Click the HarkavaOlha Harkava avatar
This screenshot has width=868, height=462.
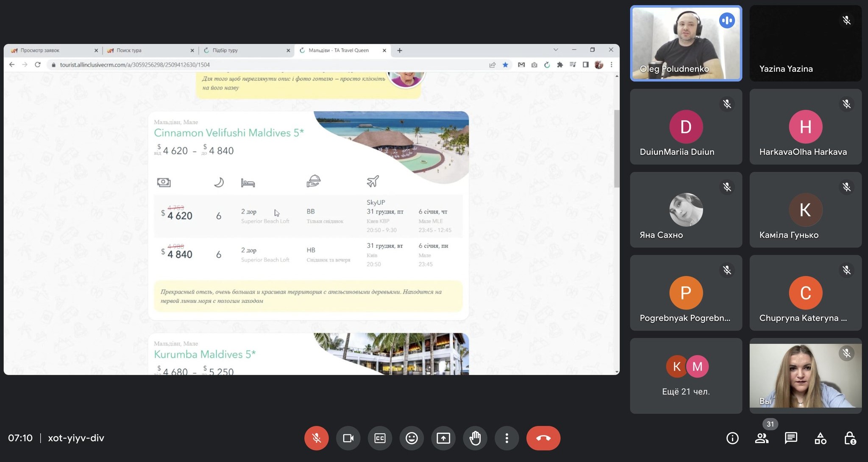click(805, 126)
